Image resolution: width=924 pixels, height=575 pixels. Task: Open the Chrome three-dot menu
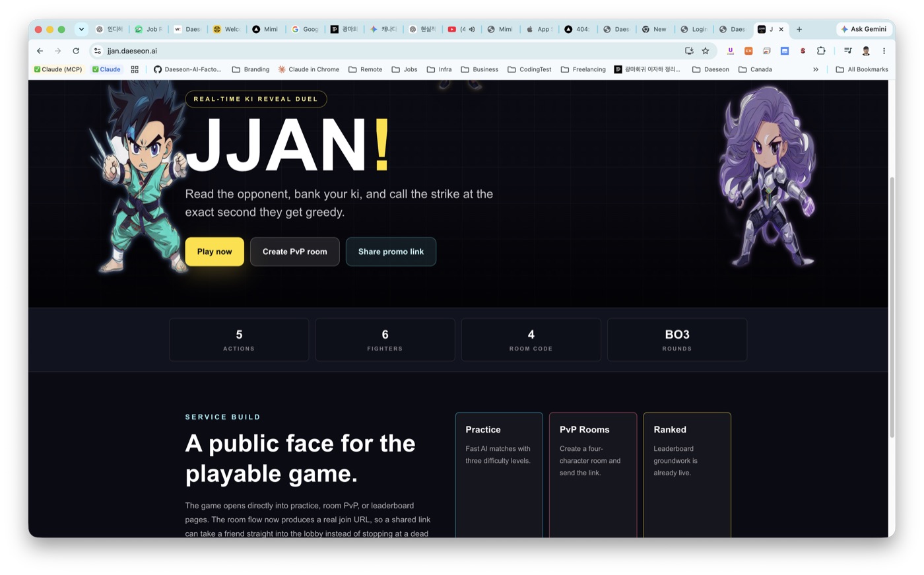[884, 51]
